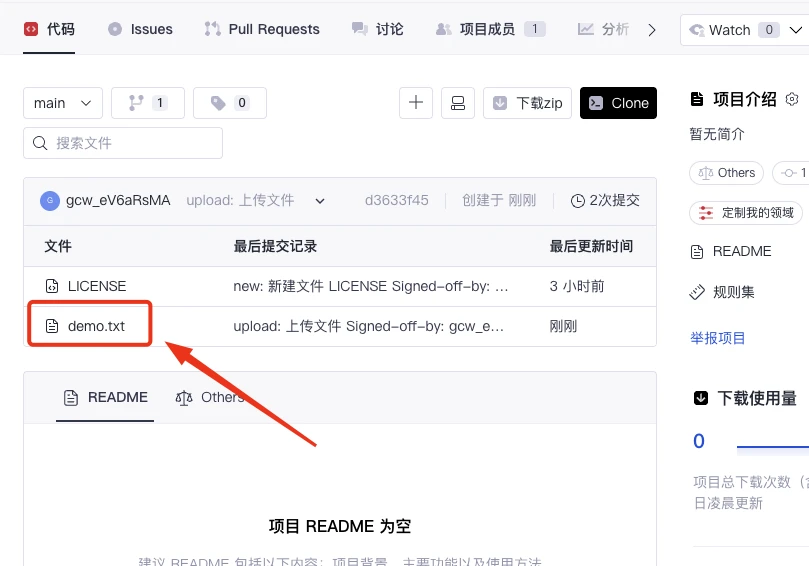This screenshot has height=566, width=809.
Task: Click the 举报项目 link
Action: point(718,338)
